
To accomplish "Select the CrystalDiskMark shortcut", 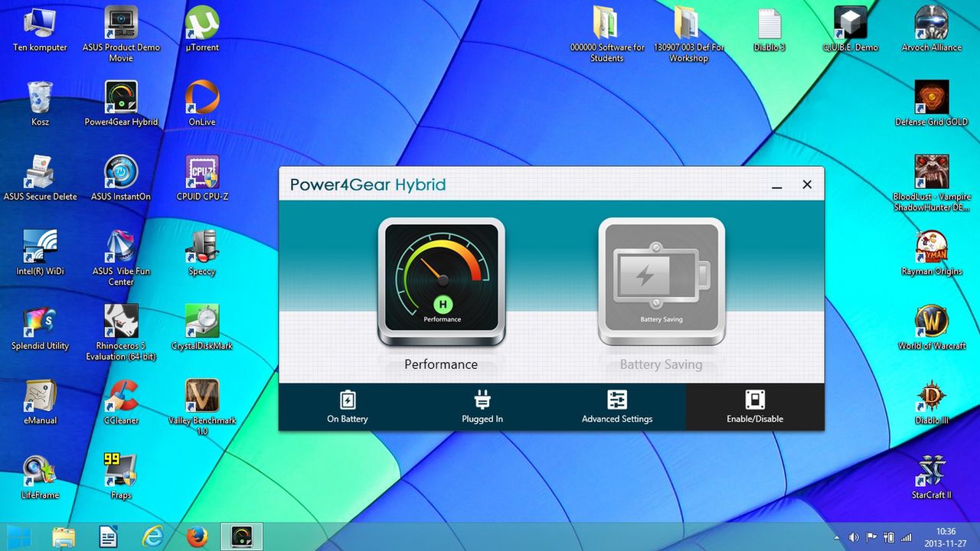I will pos(202,327).
